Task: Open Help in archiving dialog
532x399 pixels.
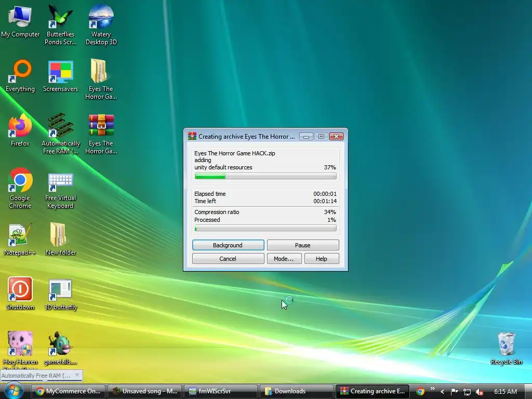Action: click(x=322, y=259)
